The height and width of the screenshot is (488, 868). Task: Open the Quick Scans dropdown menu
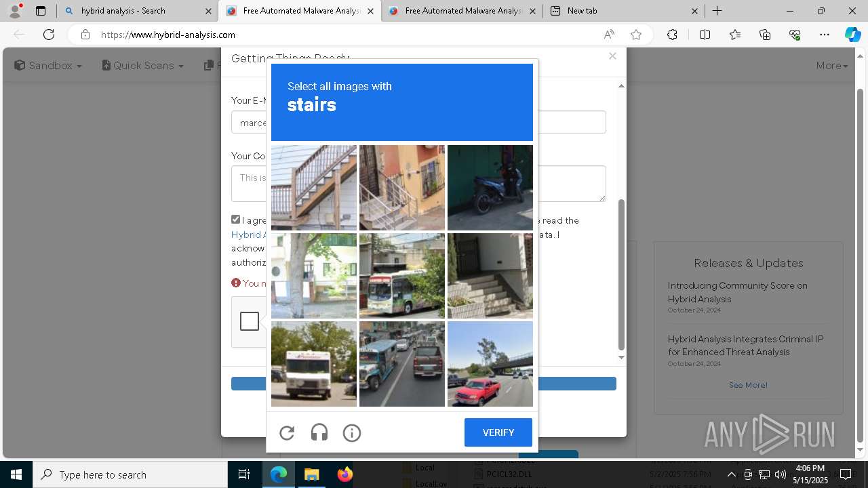[142, 66]
